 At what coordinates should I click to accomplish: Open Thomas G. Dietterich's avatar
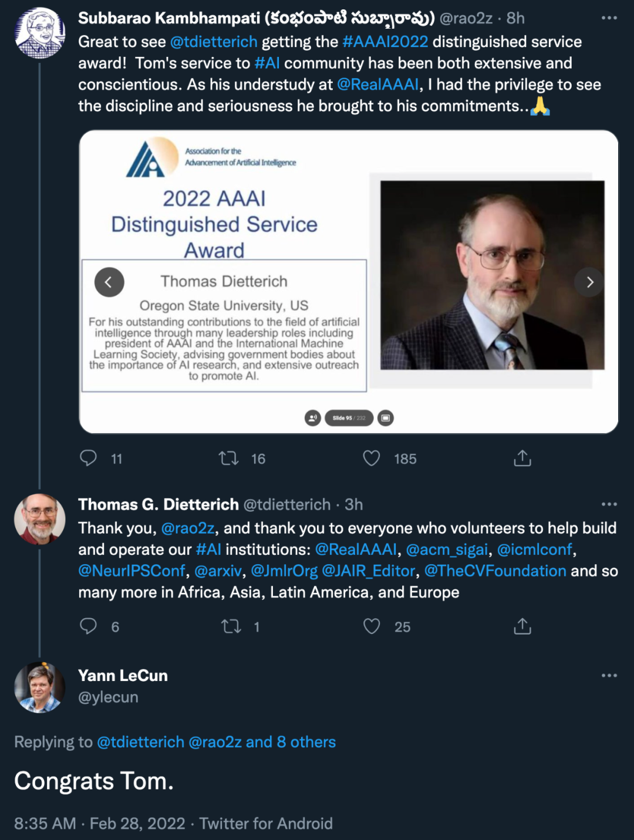(x=40, y=519)
